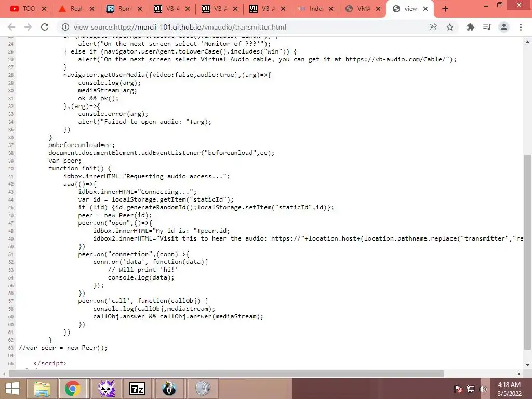Switch to the first VB-A tab
This screenshot has height=399, width=532.
[x=172, y=9]
